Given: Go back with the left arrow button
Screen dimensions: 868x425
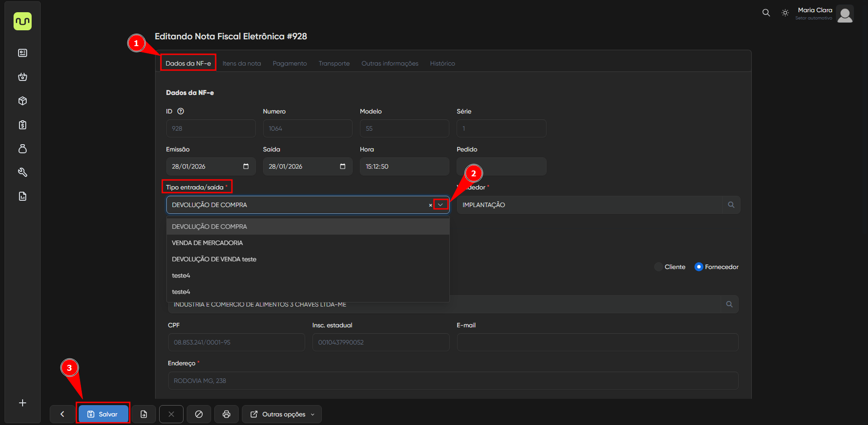Looking at the screenshot, I should coord(62,414).
